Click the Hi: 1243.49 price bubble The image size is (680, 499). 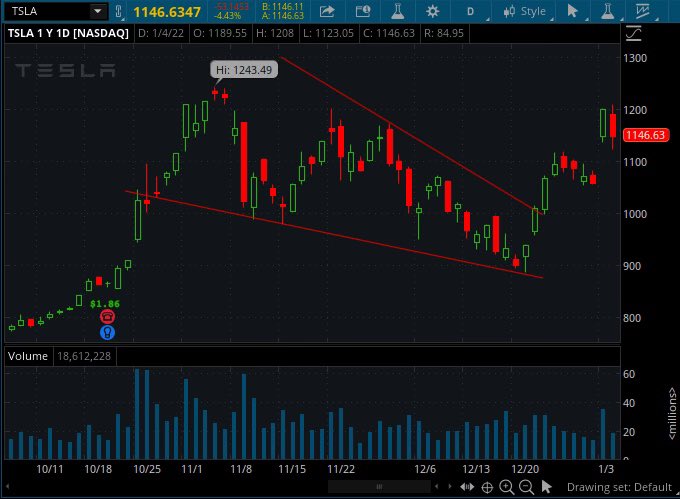pyautogui.click(x=244, y=69)
